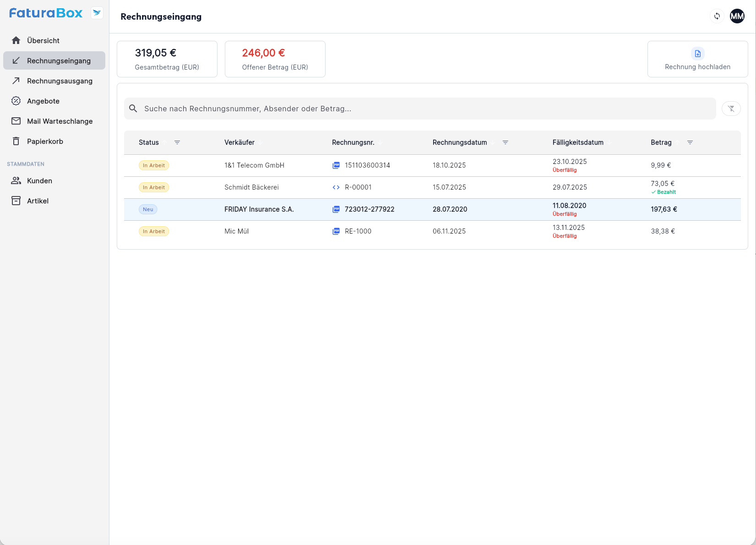The image size is (756, 545).
Task: Open the Übersicht home page
Action: pyautogui.click(x=43, y=41)
